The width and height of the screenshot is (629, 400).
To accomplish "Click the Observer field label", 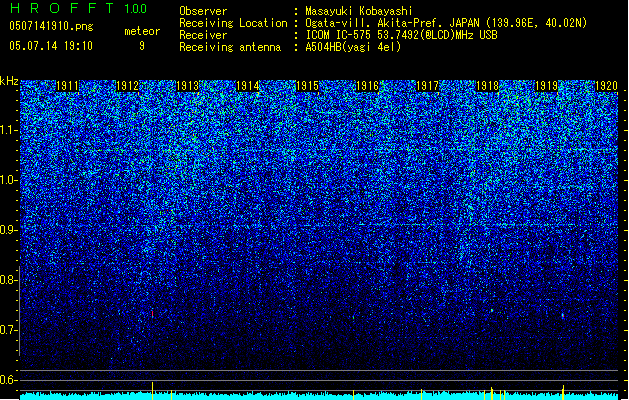I will tap(203, 11).
